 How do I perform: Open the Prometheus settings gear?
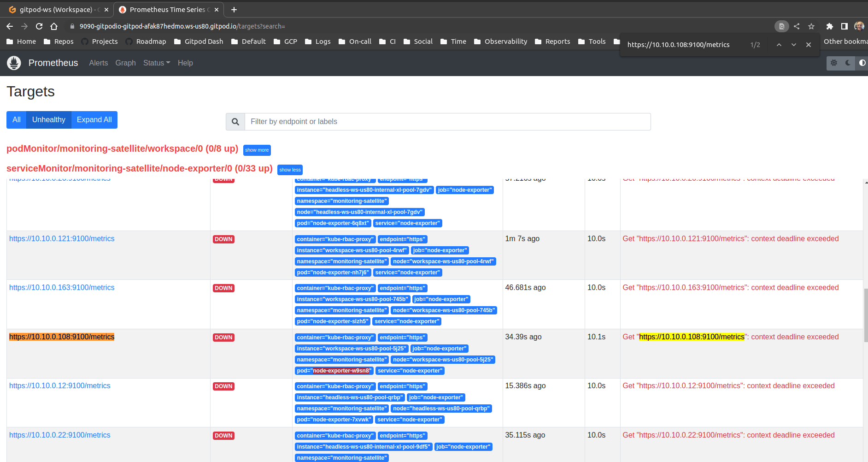pos(834,63)
